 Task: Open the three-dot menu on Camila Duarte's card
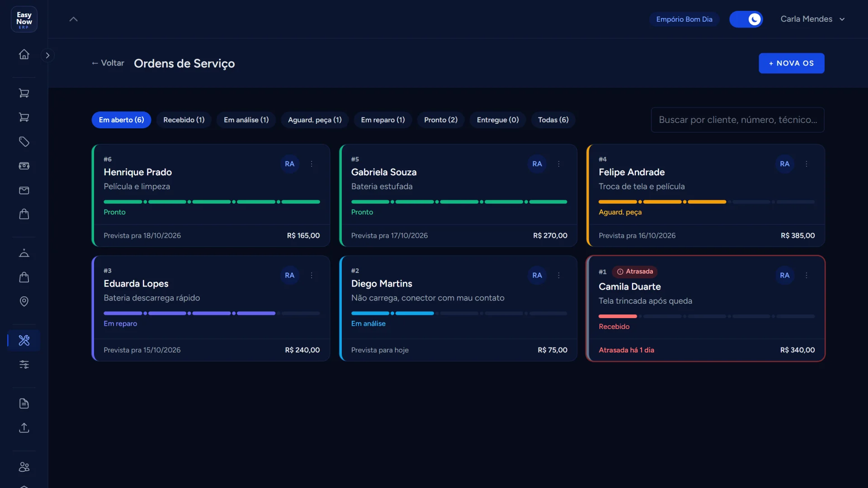point(807,275)
